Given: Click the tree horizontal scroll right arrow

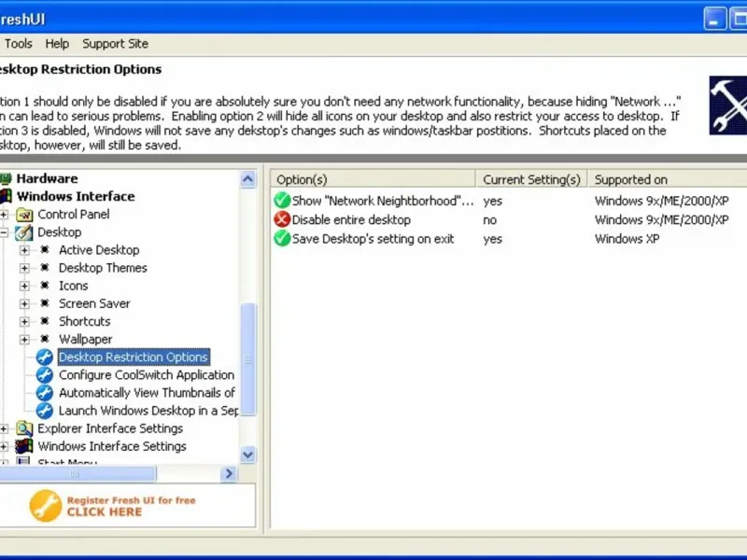Looking at the screenshot, I should (229, 474).
